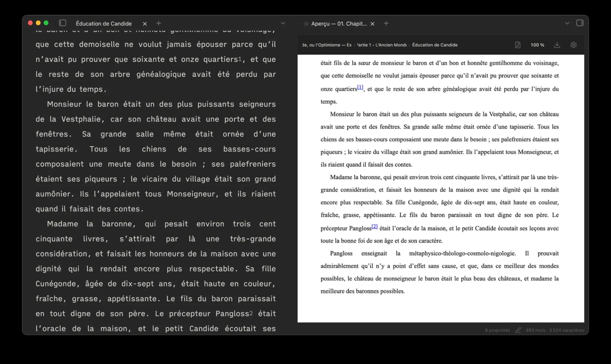Add a new tab in the preview pane
Viewport: 611px width, 364px height.
coord(386,23)
